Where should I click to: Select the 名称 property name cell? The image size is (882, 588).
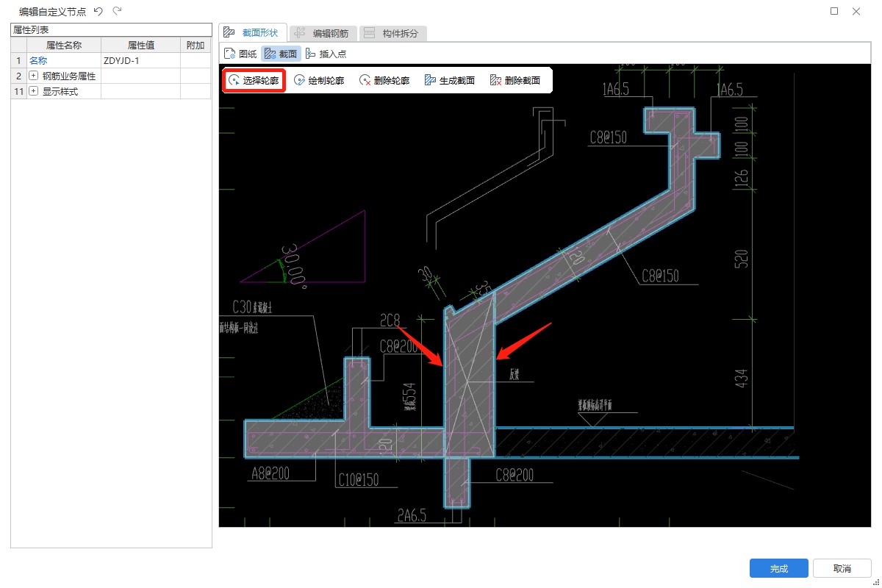[x=64, y=60]
